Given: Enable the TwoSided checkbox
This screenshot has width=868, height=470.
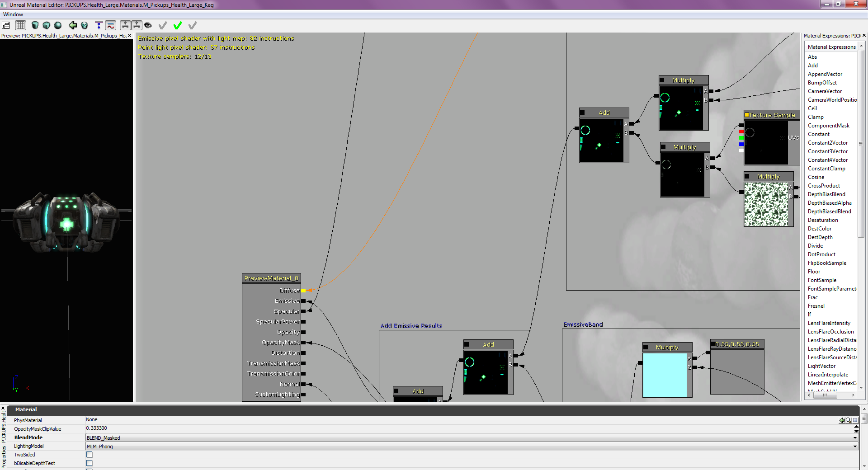Looking at the screenshot, I should tap(90, 455).
